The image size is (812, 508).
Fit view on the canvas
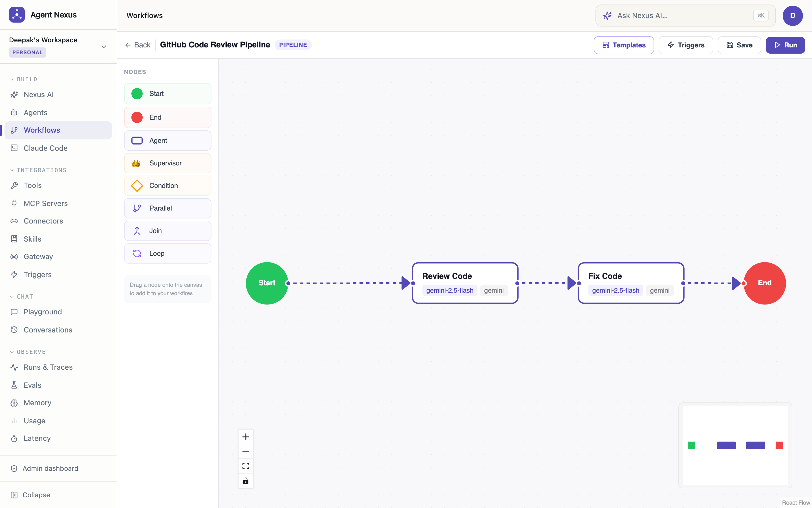click(246, 466)
